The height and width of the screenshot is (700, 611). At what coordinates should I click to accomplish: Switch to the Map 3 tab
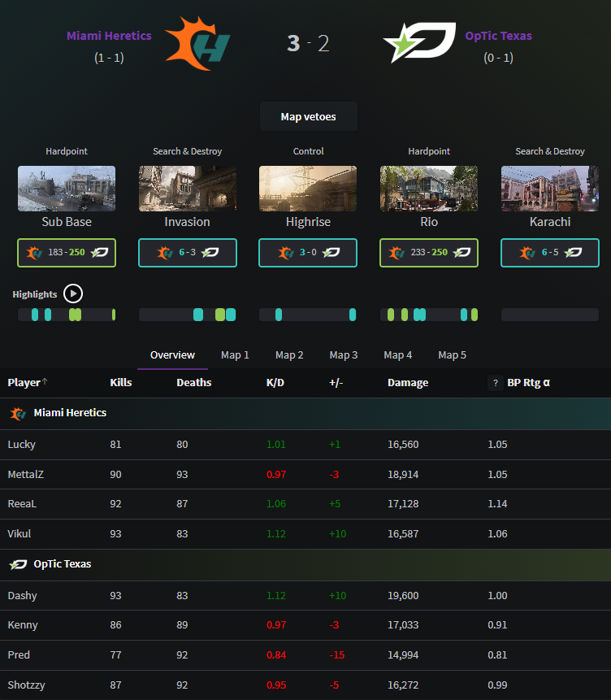[343, 355]
